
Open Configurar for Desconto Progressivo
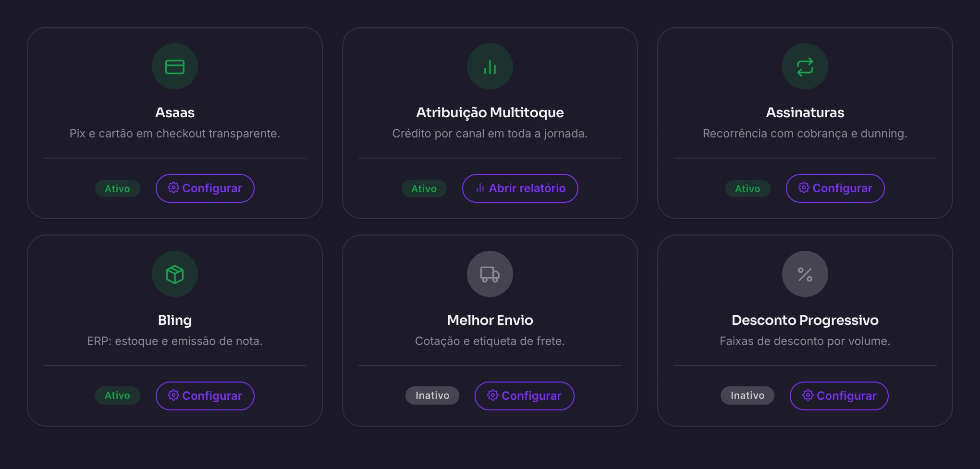[839, 396]
